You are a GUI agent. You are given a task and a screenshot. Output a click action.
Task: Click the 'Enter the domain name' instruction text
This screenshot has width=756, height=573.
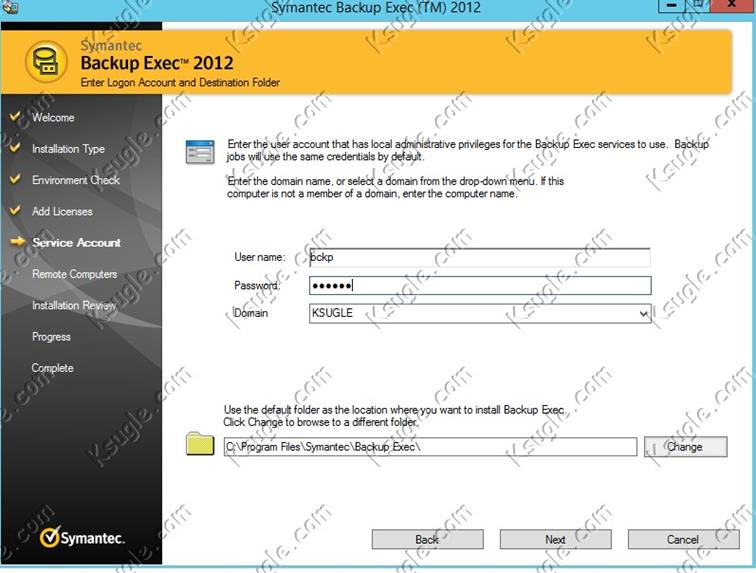coord(395,187)
